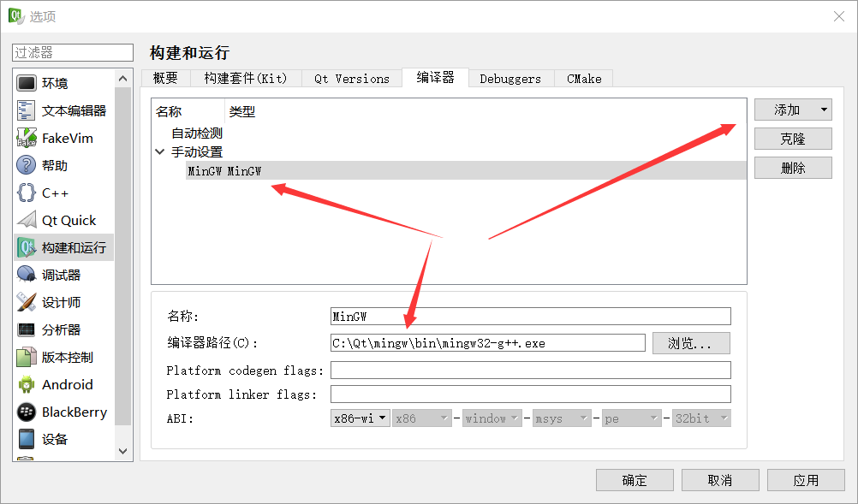
Task: Close the 选项 dialog window
Action: click(839, 16)
